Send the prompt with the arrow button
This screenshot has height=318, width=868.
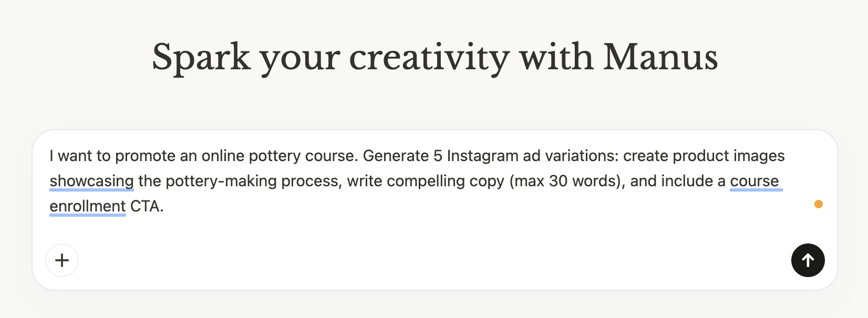808,260
